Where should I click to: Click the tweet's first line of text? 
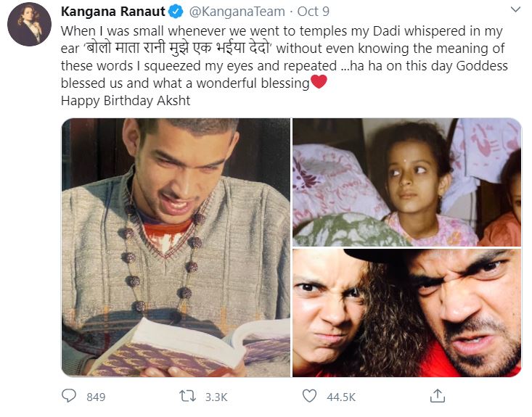283,32
